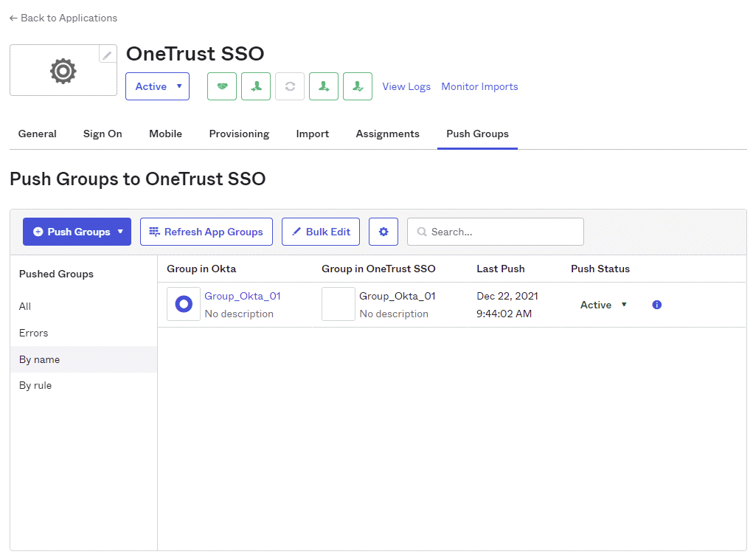
Task: Go to the Assignments tab
Action: [387, 134]
